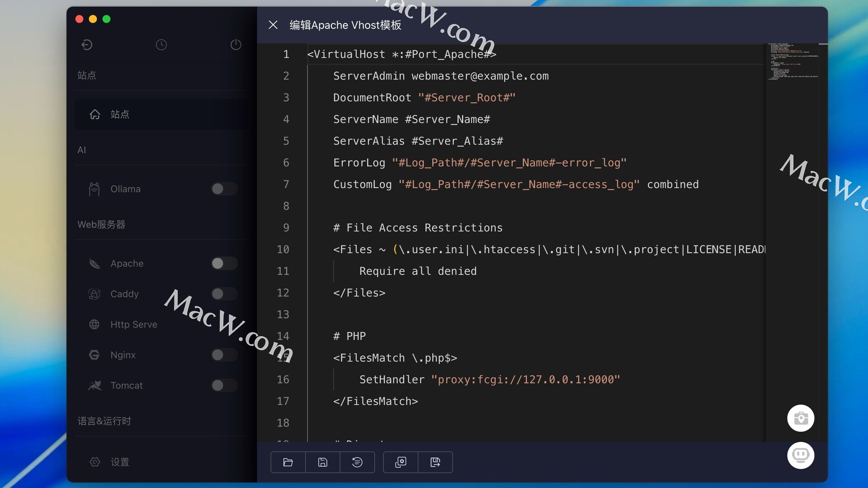Image resolution: width=868 pixels, height=488 pixels.
Task: Open the history clock icon
Action: tap(161, 45)
